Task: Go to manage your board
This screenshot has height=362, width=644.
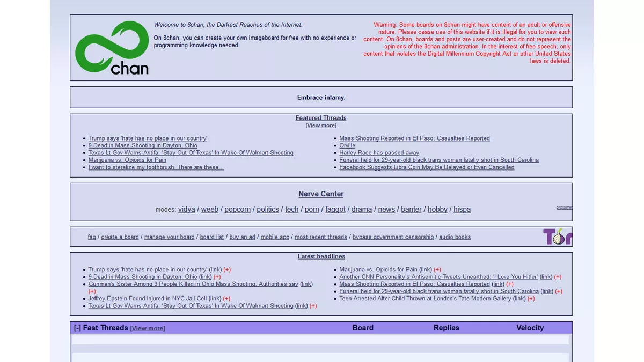Action: pyautogui.click(x=170, y=237)
